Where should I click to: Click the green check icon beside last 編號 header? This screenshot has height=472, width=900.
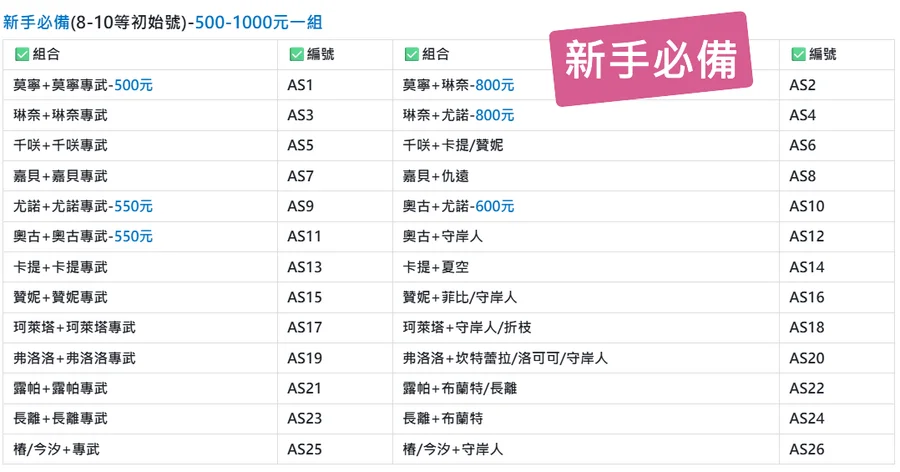click(798, 55)
